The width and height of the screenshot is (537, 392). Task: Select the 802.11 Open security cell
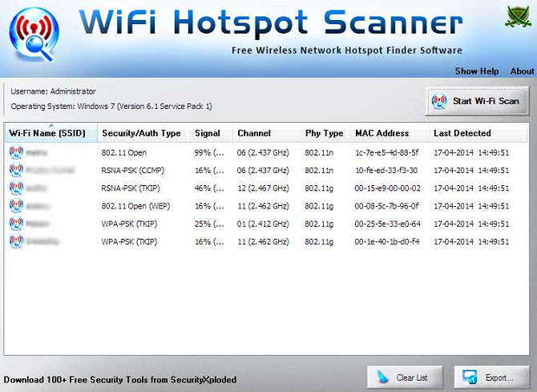[x=124, y=153]
